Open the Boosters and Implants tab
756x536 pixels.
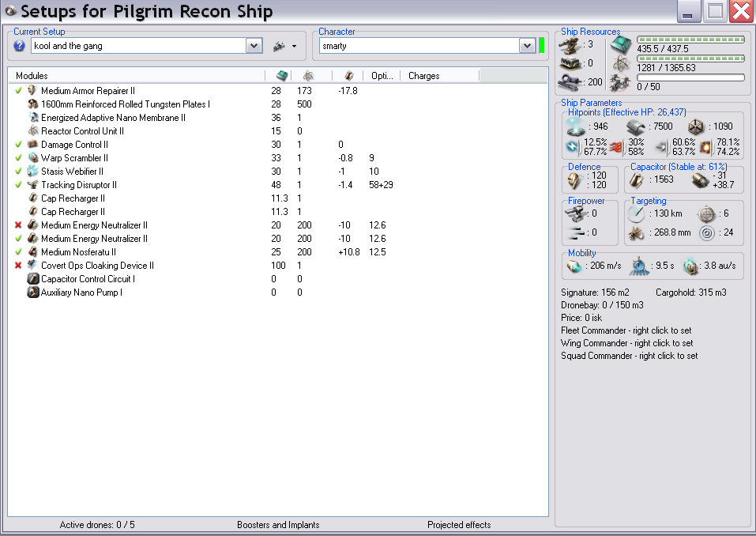(x=278, y=525)
